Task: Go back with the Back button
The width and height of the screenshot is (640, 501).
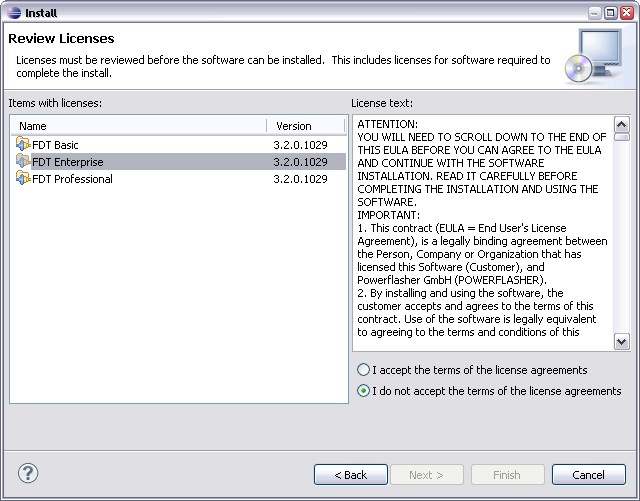Action: coord(351,474)
